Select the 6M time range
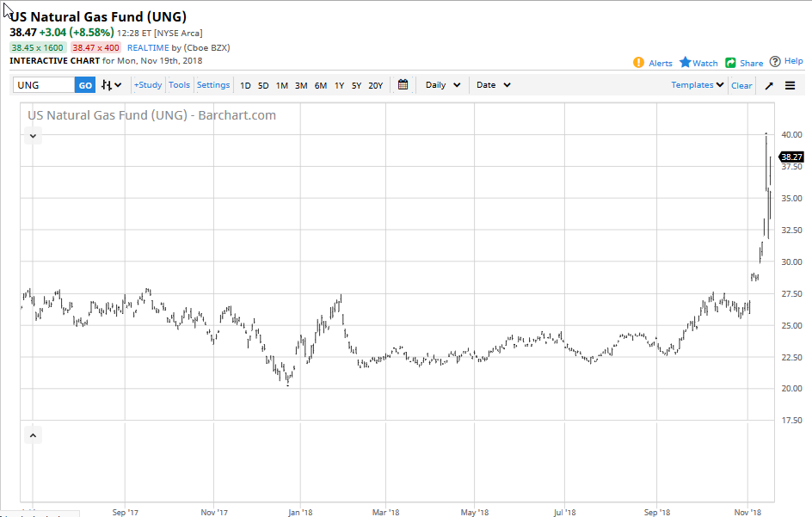This screenshot has height=517, width=812. [x=320, y=85]
